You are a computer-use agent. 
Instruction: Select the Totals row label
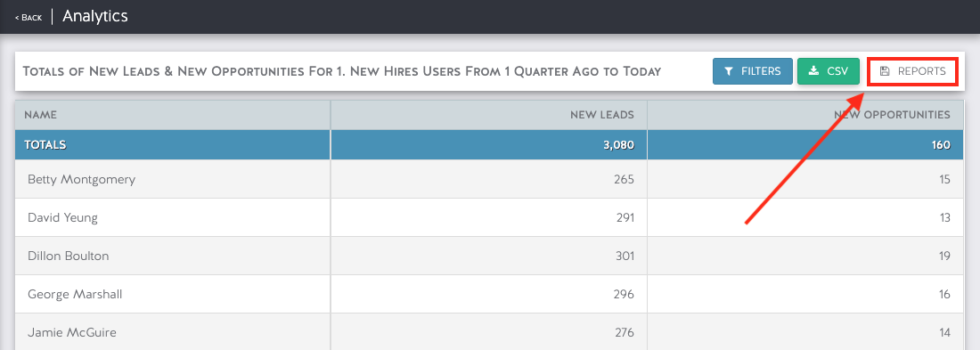(x=45, y=145)
